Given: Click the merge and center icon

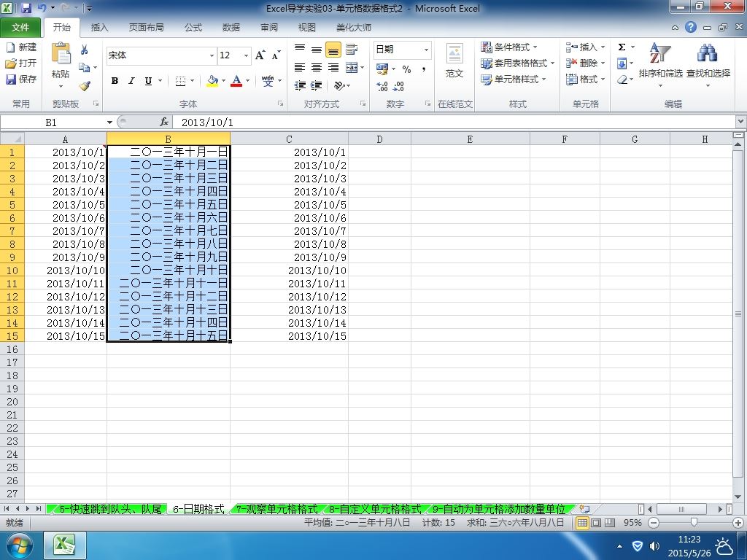Looking at the screenshot, I should tap(352, 68).
